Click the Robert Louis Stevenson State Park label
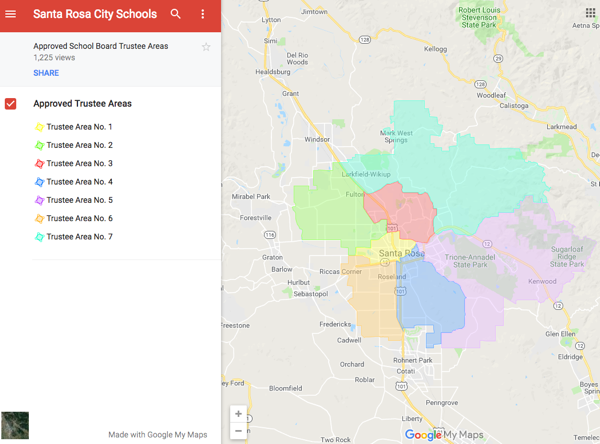 479,18
